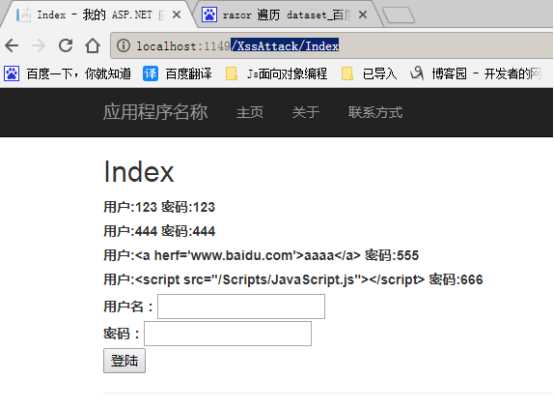554x409 pixels.
Task: Click the 密码 label beside the password box
Action: click(121, 333)
